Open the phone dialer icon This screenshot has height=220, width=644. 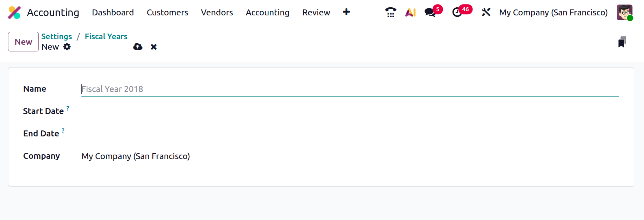(x=390, y=13)
